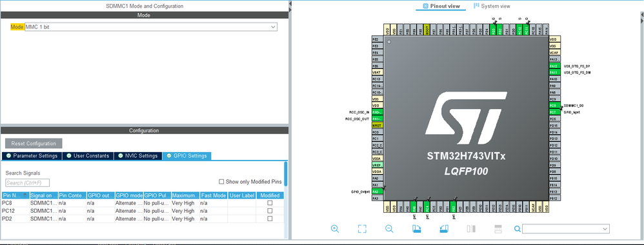Screen dimensions: 644x245
Task: Zoom in on the pinout view
Action: 335,229
